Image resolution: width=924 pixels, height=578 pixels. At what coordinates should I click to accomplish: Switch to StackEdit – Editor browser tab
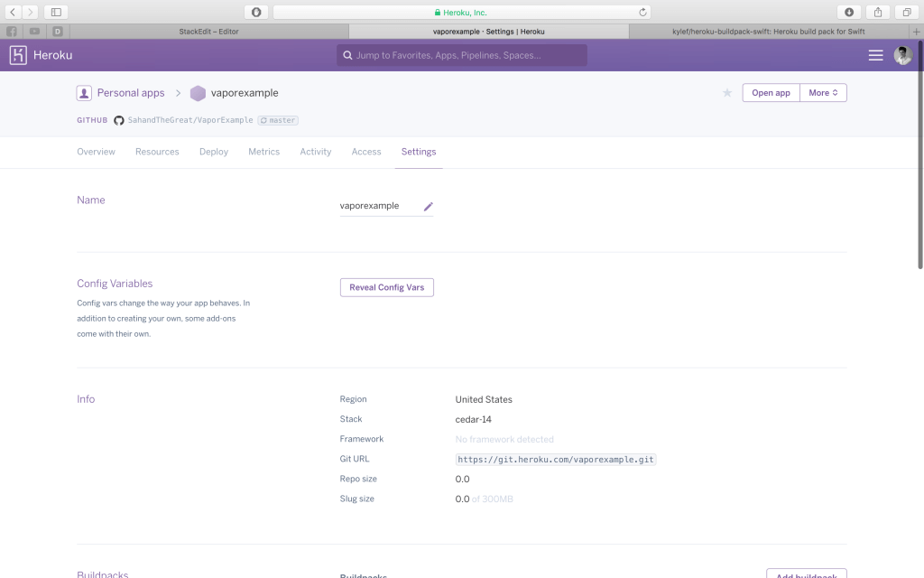pos(208,32)
